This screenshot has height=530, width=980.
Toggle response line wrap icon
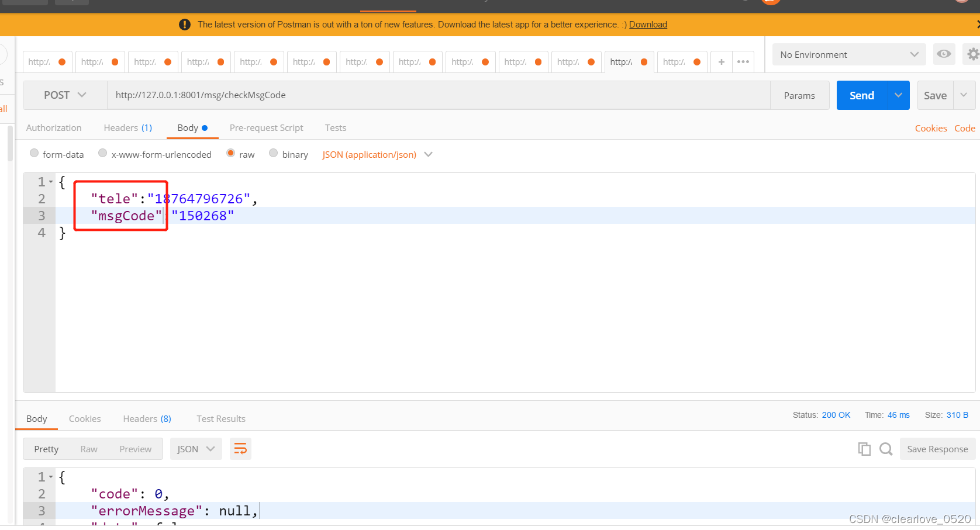(x=240, y=449)
